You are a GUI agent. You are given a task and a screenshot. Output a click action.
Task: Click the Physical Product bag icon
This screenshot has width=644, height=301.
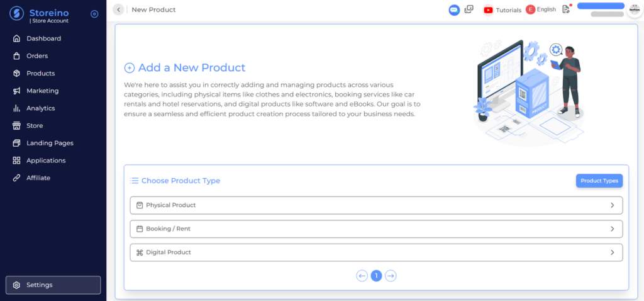coord(140,205)
